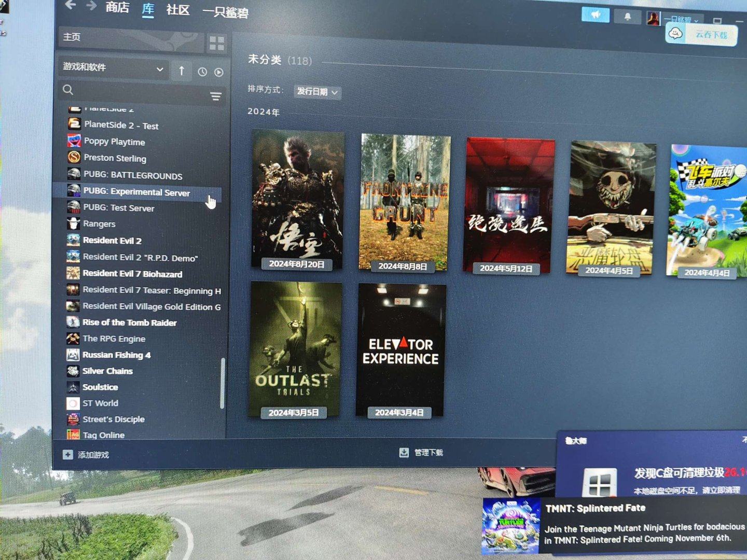The height and width of the screenshot is (560, 747).
Task: Open the advanced filter settings icon
Action: (x=216, y=96)
